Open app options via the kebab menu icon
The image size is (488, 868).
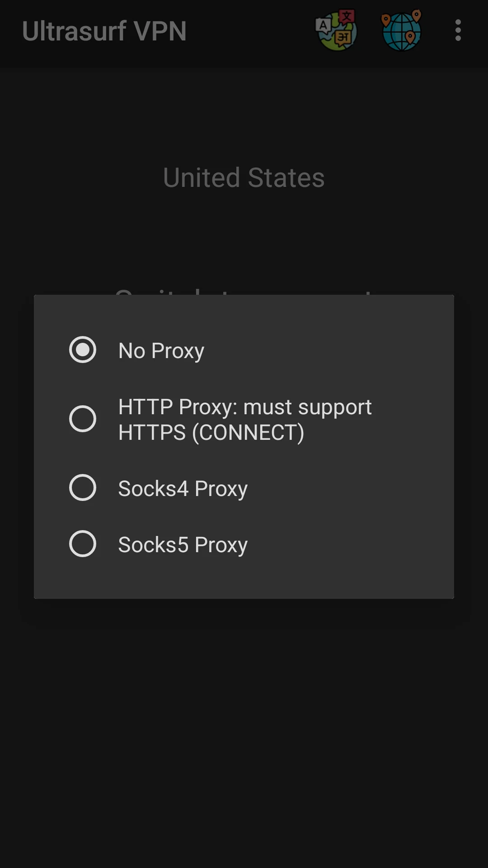pyautogui.click(x=457, y=31)
